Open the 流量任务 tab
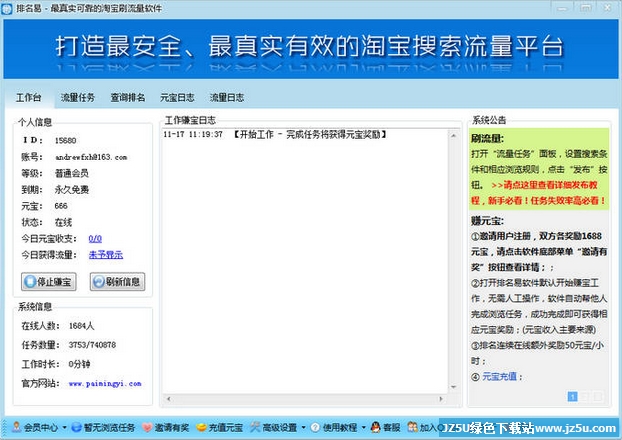The image size is (622, 440). 78,98
